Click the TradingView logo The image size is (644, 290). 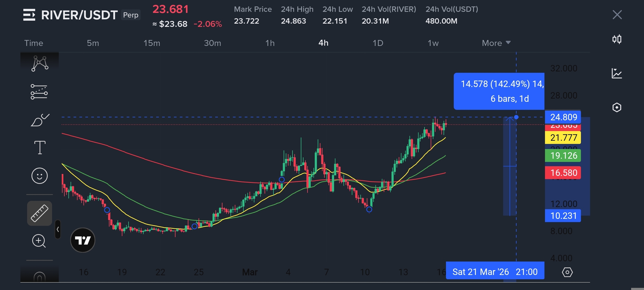tap(83, 240)
